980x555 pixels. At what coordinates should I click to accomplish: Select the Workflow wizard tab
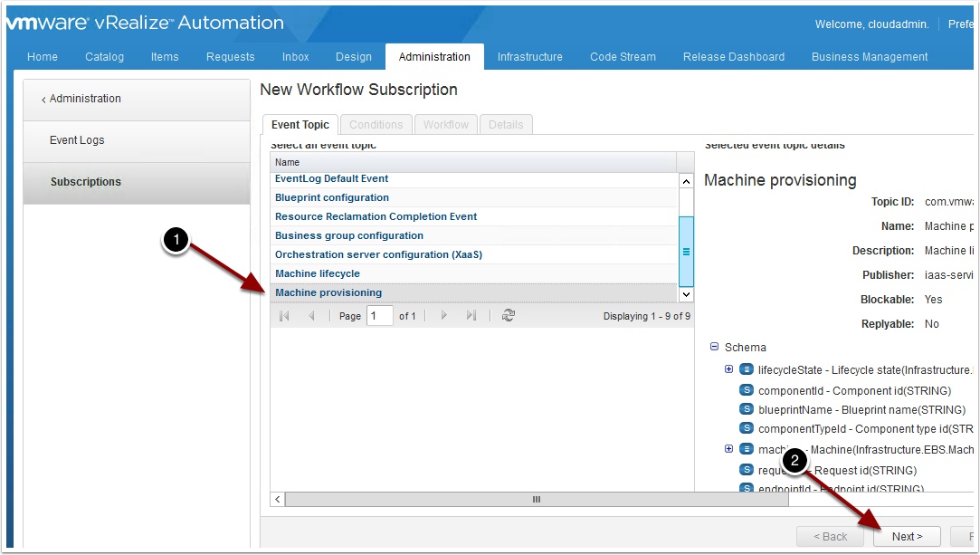coord(445,124)
